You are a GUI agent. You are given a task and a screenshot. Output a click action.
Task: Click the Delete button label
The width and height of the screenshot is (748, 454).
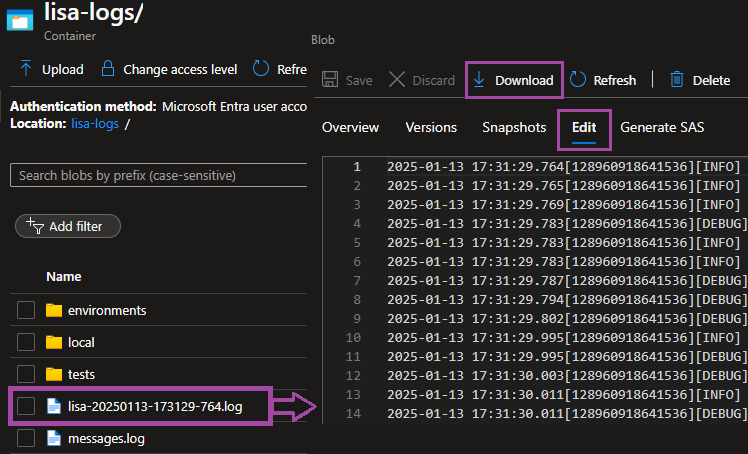711,81
